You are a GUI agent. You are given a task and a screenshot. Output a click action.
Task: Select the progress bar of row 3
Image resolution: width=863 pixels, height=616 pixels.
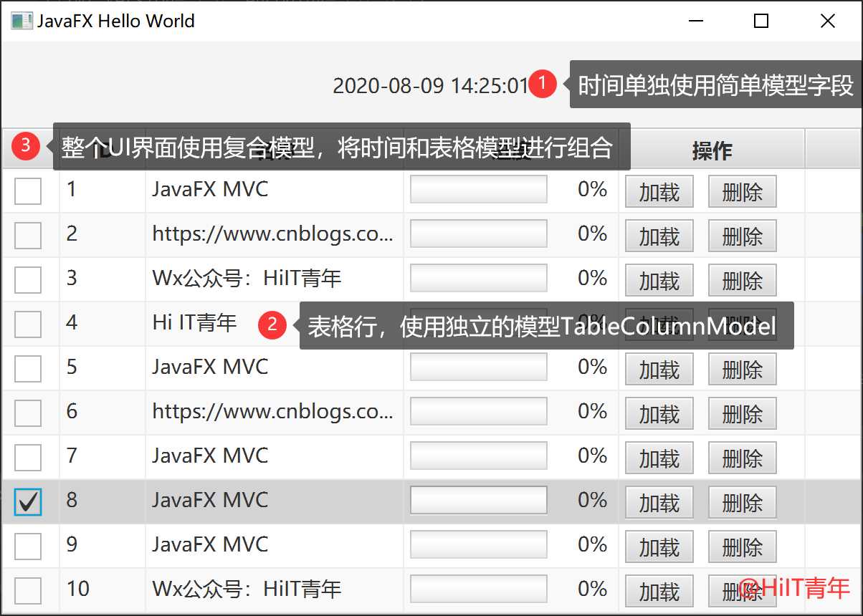(478, 279)
